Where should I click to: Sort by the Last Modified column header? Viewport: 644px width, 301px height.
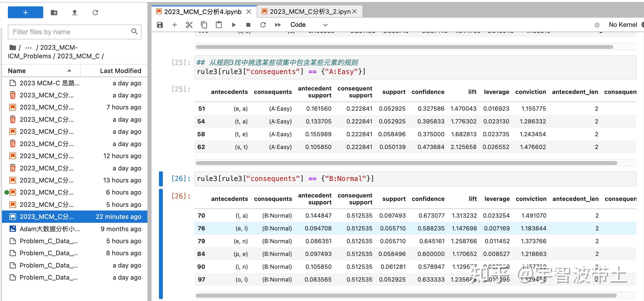pos(121,71)
